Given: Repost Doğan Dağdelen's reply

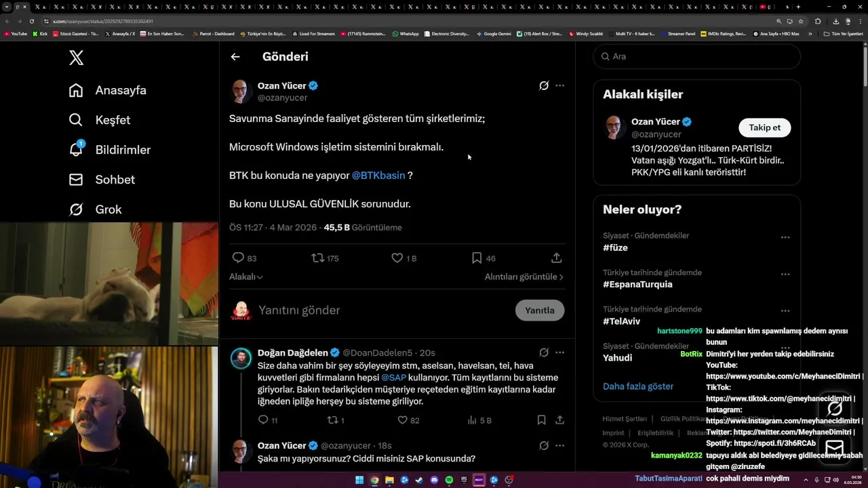Looking at the screenshot, I should click(x=336, y=420).
